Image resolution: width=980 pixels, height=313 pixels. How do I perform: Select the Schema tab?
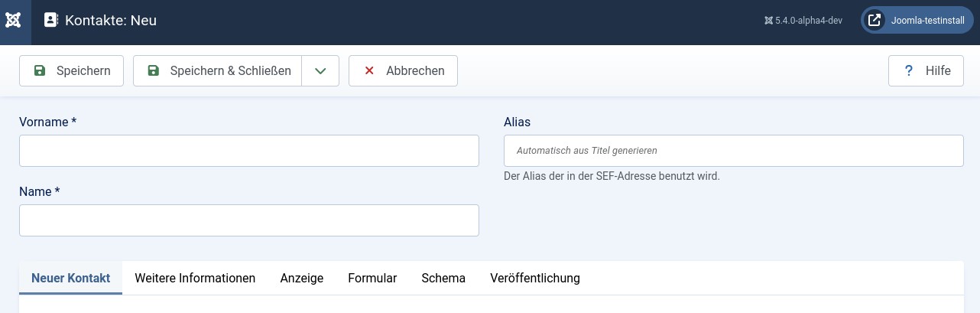coord(443,278)
